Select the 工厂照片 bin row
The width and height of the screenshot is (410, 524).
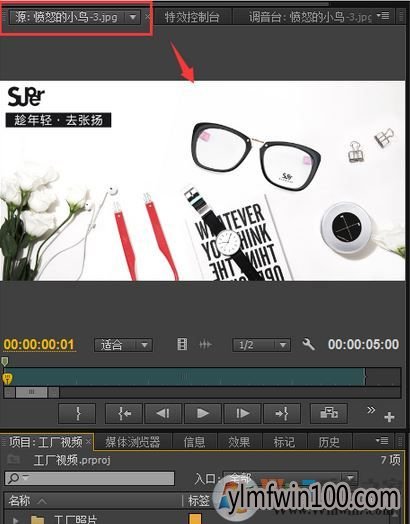[x=75, y=519]
